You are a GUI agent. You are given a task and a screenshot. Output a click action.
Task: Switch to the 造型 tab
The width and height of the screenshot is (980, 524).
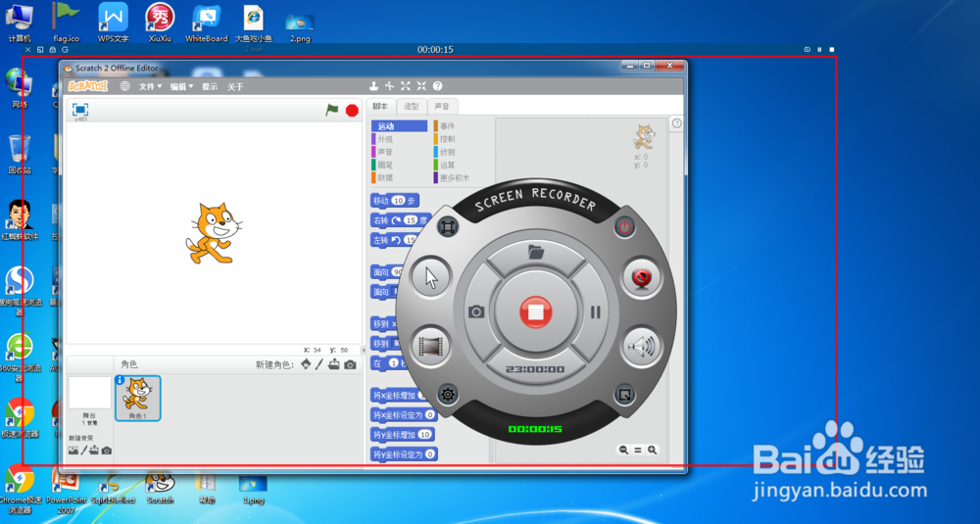click(412, 106)
